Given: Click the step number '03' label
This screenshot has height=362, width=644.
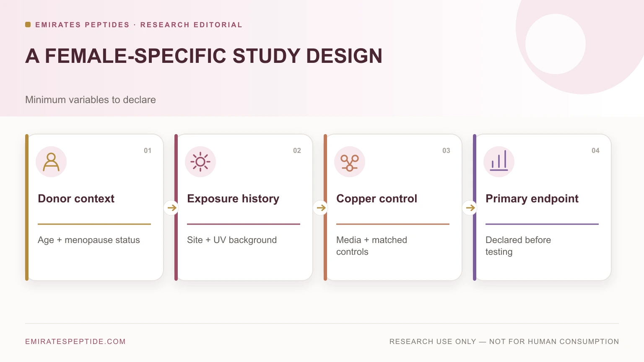Looking at the screenshot, I should click(x=446, y=150).
